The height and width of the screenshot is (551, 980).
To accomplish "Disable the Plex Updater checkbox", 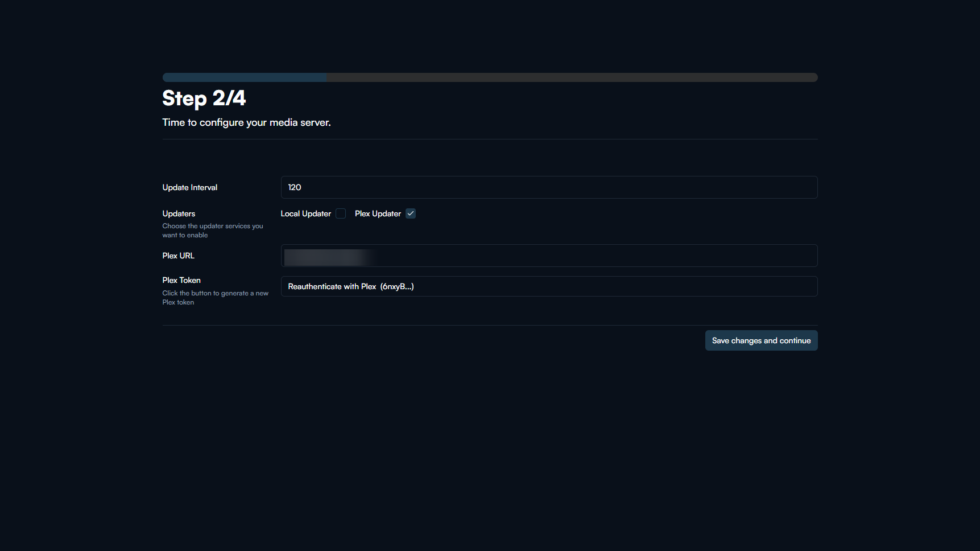I will [411, 213].
